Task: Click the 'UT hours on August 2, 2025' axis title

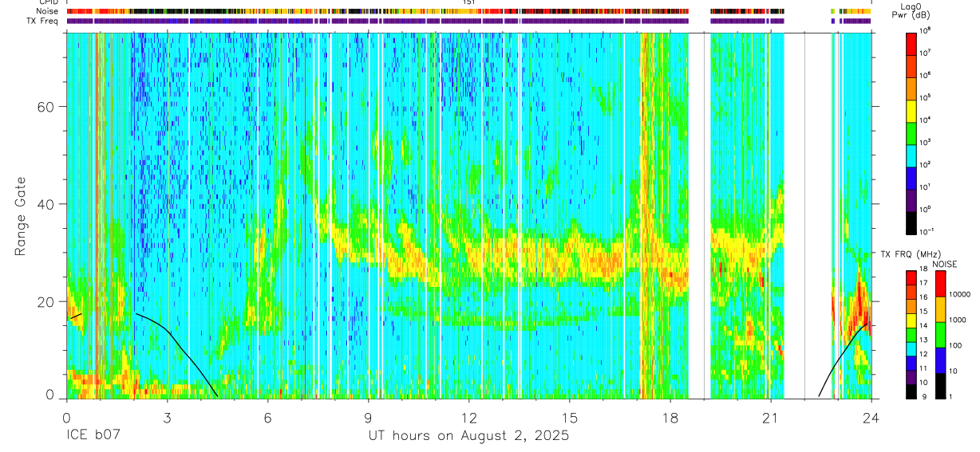Action: [468, 436]
